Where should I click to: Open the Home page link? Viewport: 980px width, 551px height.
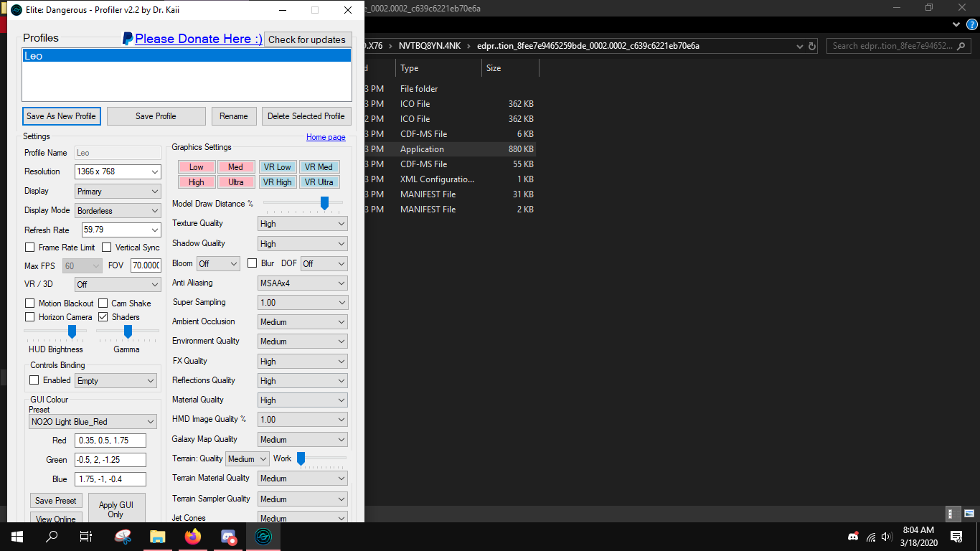(x=326, y=137)
